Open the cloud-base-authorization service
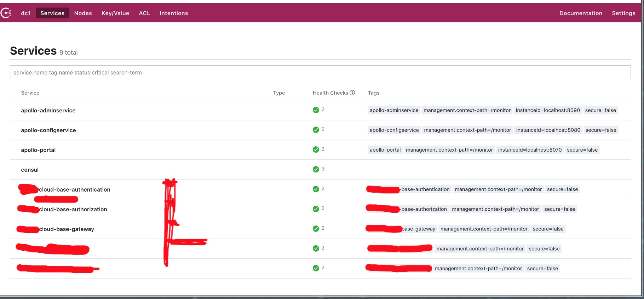This screenshot has height=299, width=644. pos(73,209)
